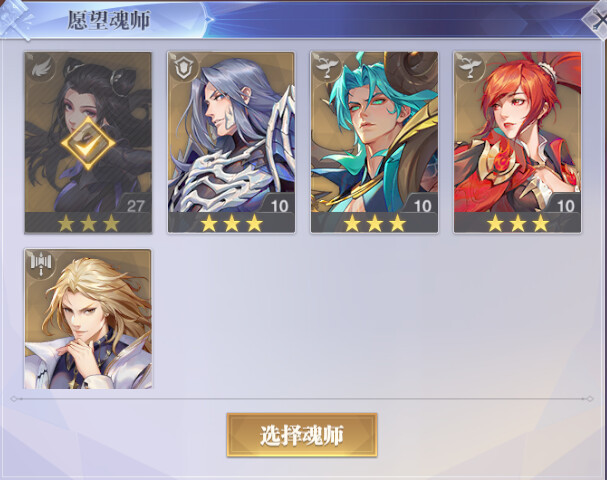Click the tower class icon on blonde card
Screen dimensions: 607x480
pos(41,264)
